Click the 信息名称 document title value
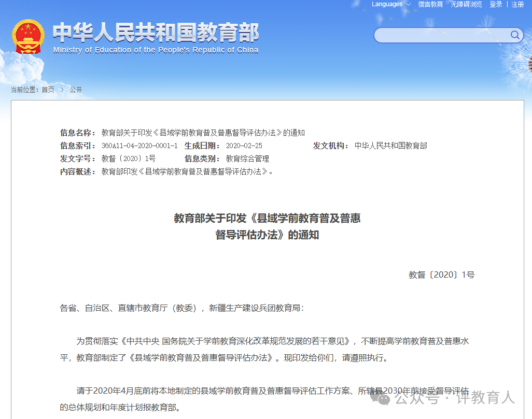The image size is (532, 419). [x=203, y=133]
